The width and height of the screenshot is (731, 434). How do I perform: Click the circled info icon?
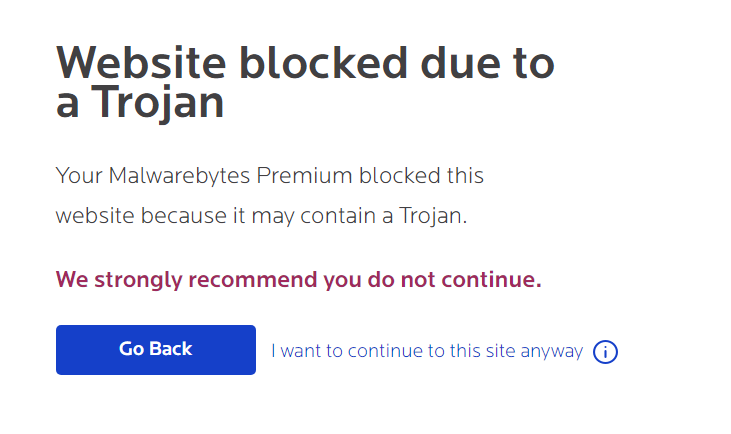coord(605,351)
